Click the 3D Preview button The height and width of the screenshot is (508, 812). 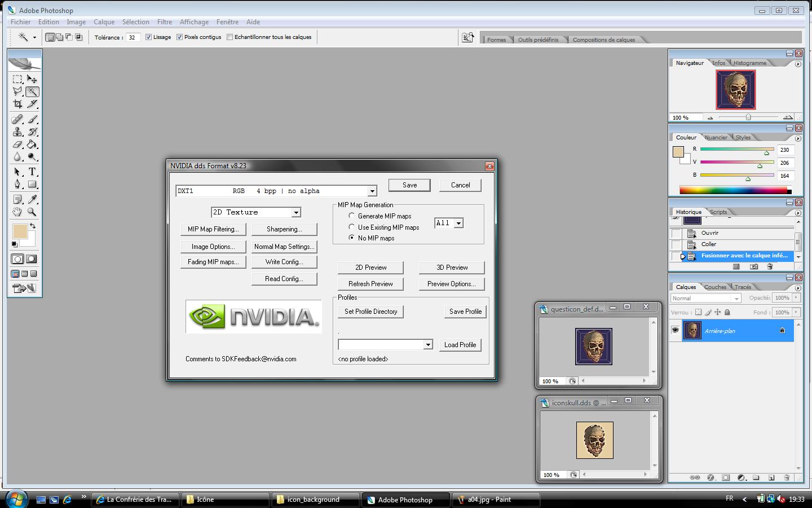pos(452,268)
